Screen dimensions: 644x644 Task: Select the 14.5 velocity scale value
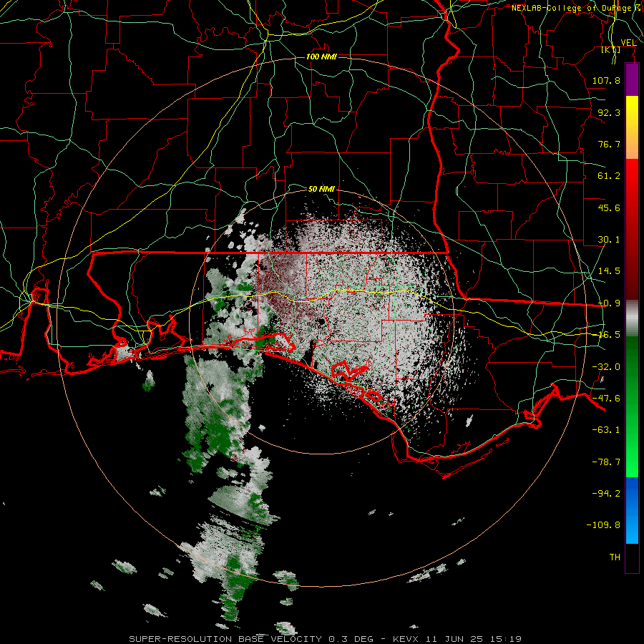pos(609,271)
